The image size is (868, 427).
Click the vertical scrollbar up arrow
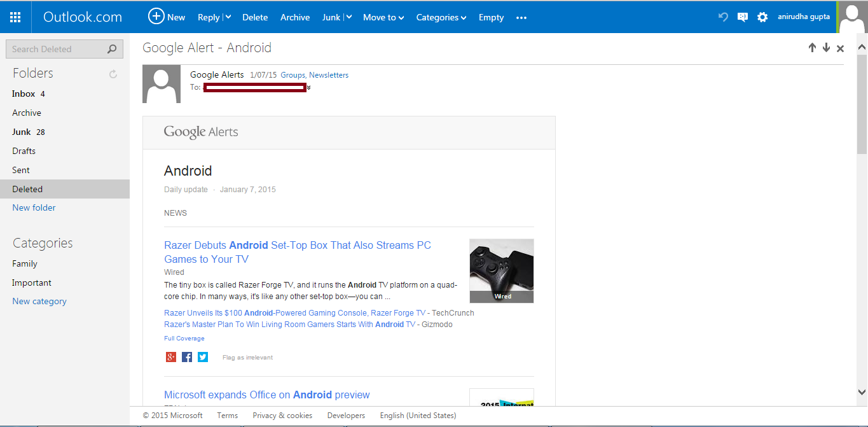(x=862, y=46)
